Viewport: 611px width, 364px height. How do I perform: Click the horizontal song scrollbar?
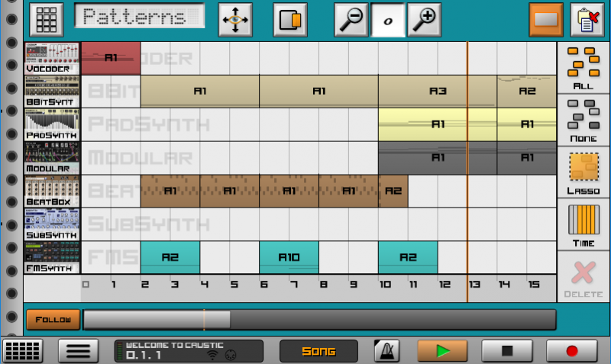pyautogui.click(x=319, y=320)
